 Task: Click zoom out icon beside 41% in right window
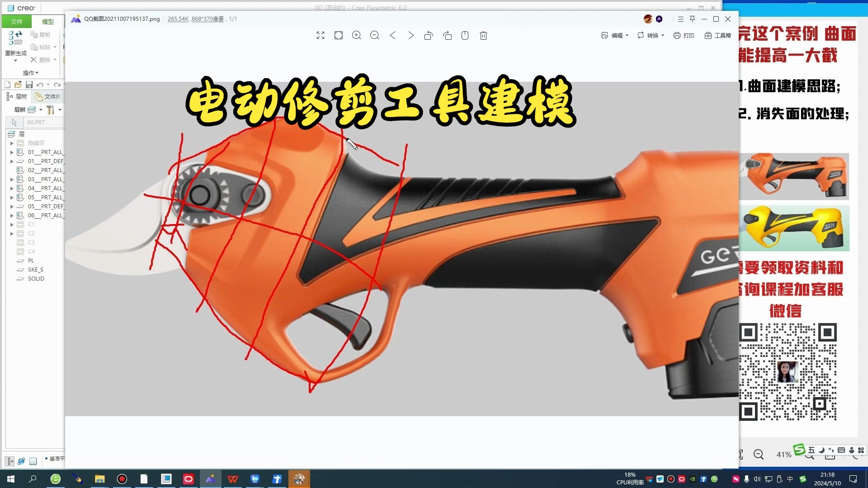(x=759, y=455)
